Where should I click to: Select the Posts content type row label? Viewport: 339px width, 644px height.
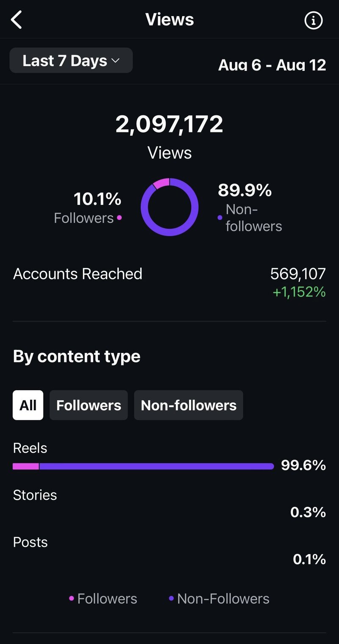[x=31, y=542]
